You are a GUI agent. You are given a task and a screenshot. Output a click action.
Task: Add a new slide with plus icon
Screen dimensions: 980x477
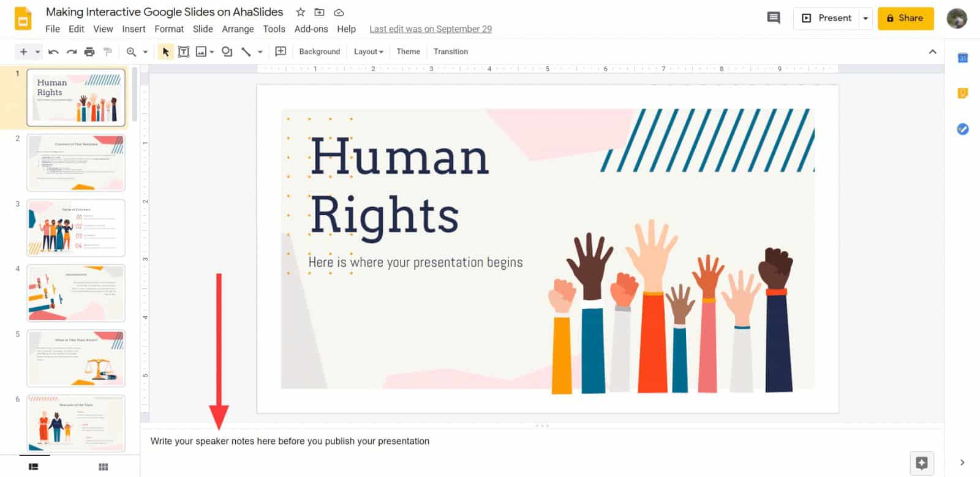point(23,52)
